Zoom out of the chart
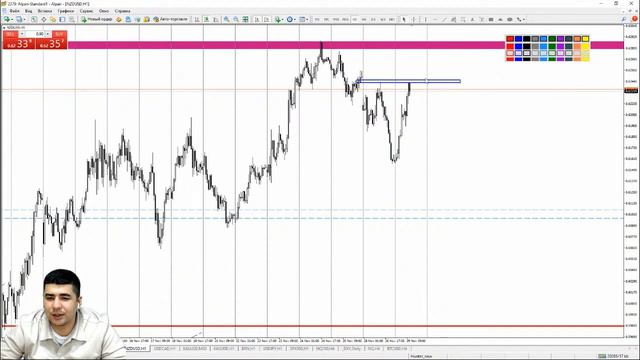This screenshot has height=360, width=640. point(236,19)
